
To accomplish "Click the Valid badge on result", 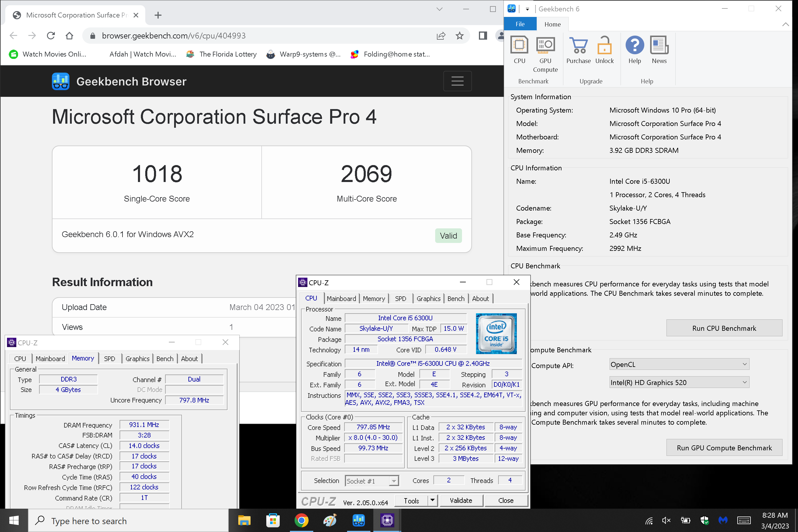I will click(x=448, y=235).
